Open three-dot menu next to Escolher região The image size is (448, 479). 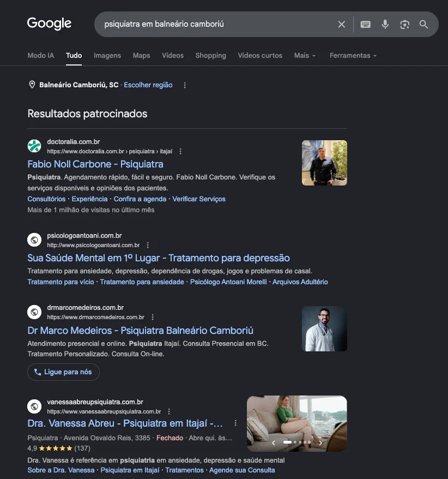click(x=185, y=85)
